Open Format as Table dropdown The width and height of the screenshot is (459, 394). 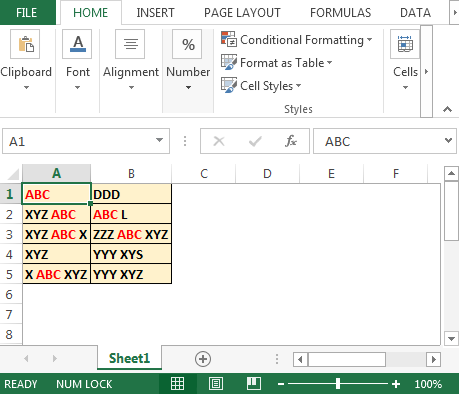(x=329, y=62)
